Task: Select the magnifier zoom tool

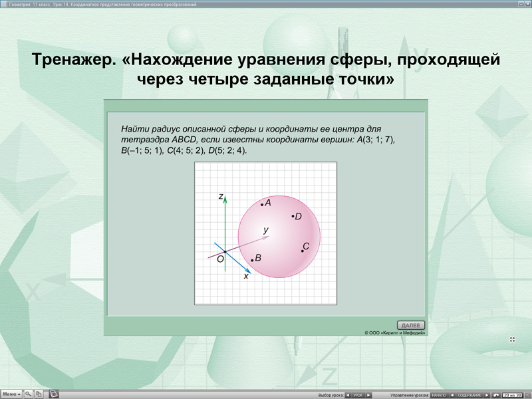Action: coord(28,394)
